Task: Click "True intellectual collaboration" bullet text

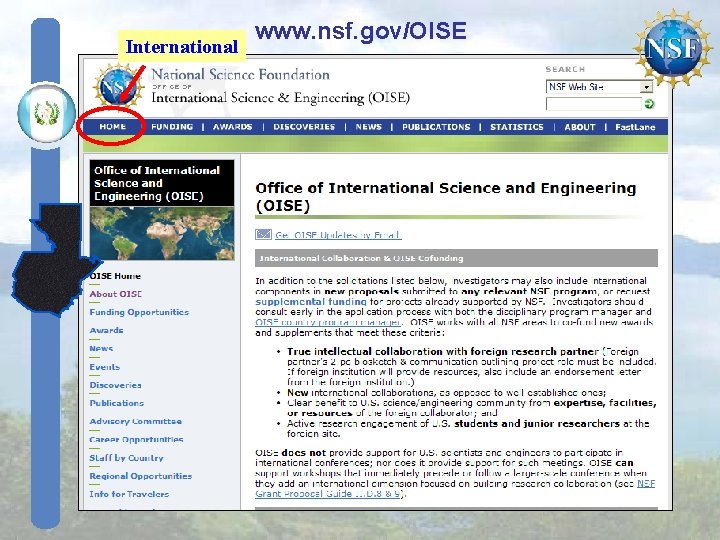Action: click(443, 352)
